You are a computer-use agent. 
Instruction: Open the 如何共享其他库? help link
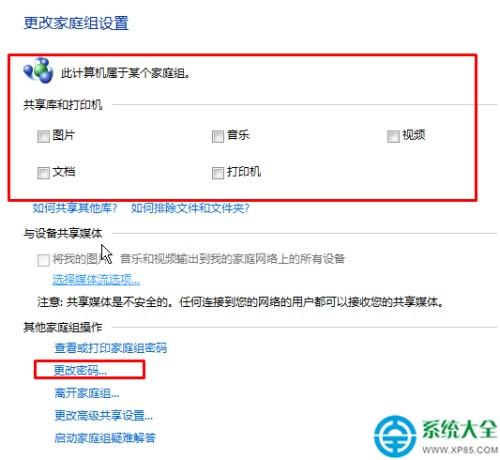75,208
